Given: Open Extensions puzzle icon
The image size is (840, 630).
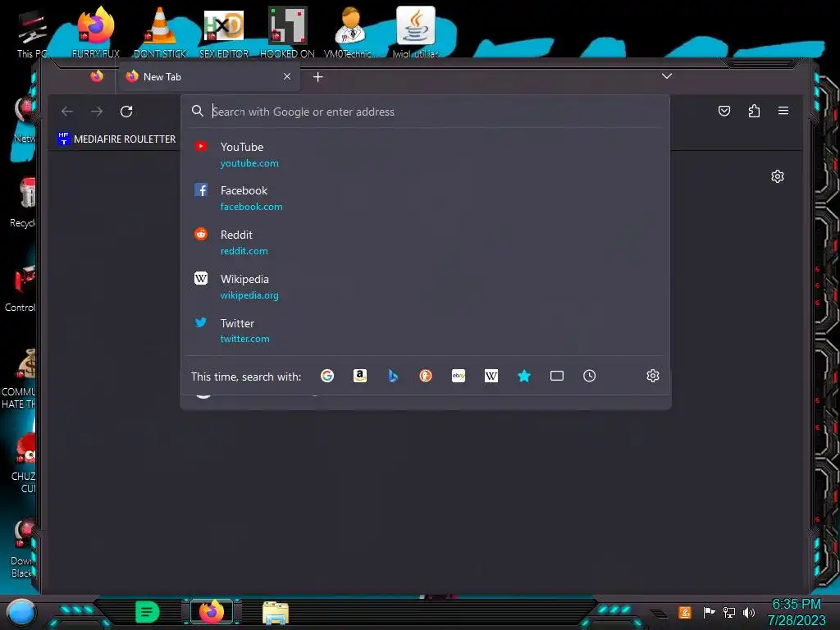Looking at the screenshot, I should pyautogui.click(x=755, y=111).
